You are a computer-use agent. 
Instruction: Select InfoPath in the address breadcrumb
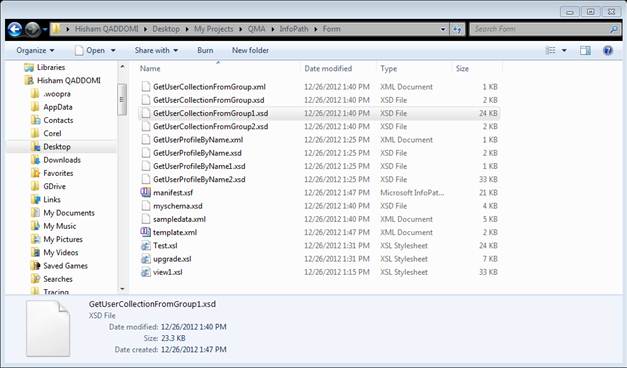[x=294, y=29]
